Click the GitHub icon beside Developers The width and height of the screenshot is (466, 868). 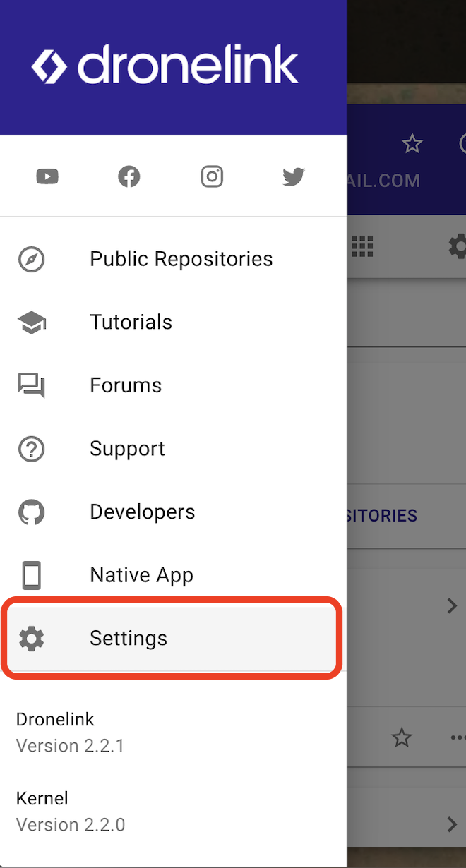pyautogui.click(x=32, y=512)
